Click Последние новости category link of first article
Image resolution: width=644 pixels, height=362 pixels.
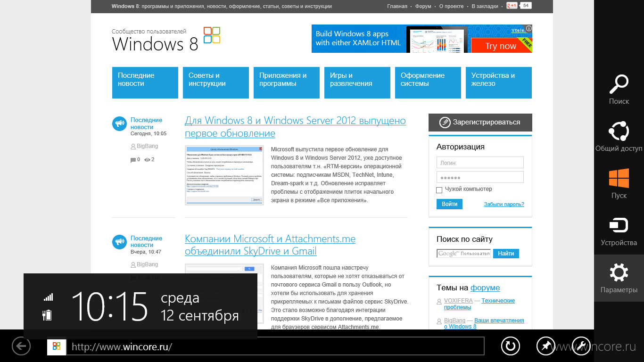(146, 123)
